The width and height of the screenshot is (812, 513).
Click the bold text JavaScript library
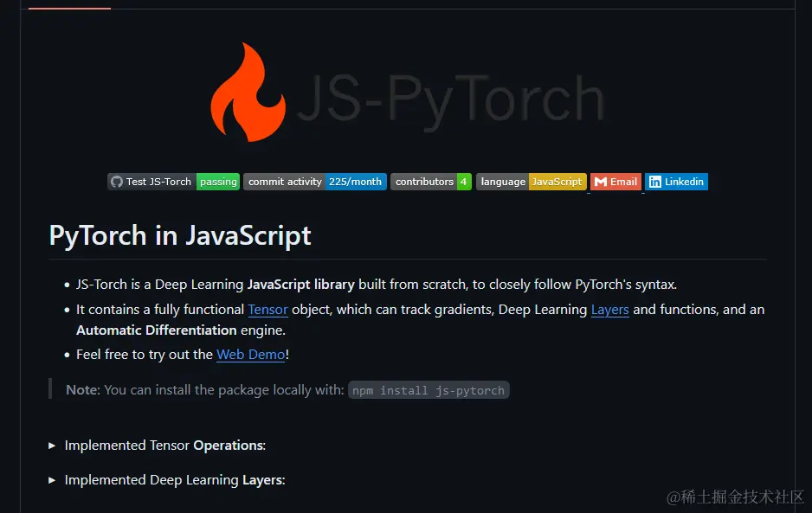(301, 285)
